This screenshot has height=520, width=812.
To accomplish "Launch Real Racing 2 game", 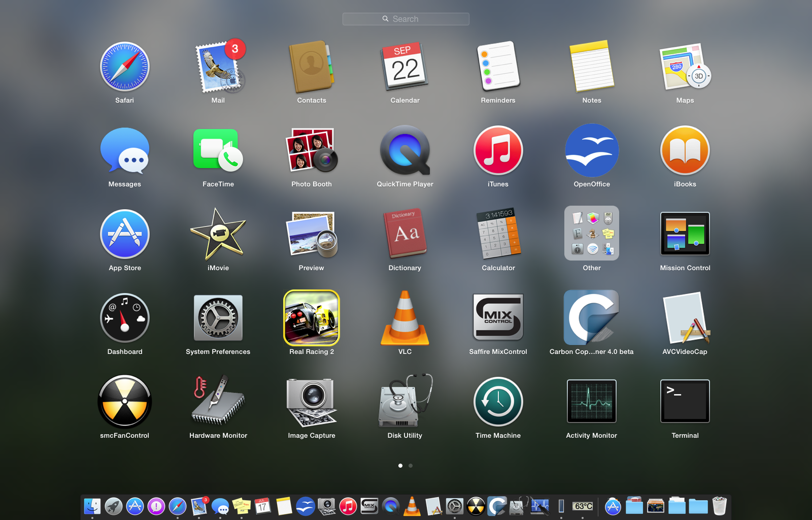I will (x=312, y=318).
